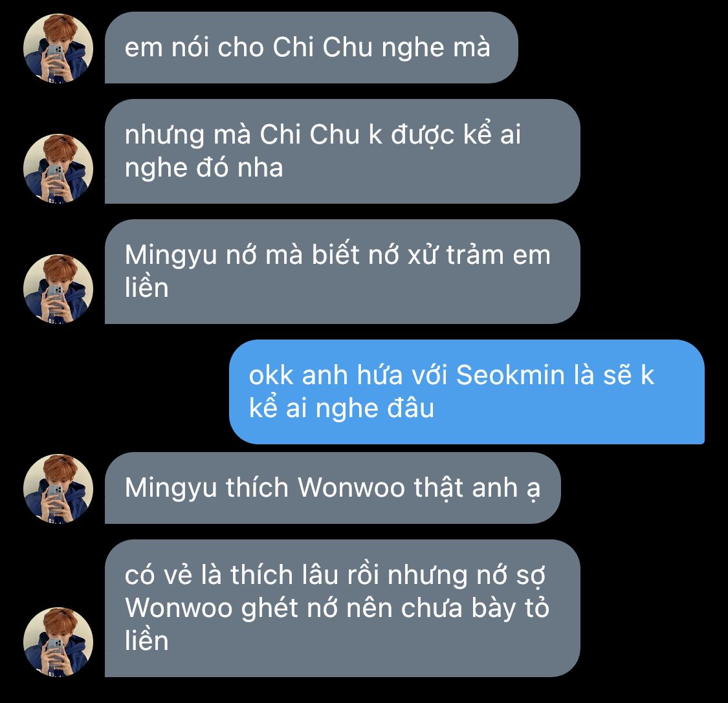Click the name 'Mingyu' in the 'xử trảm' message
The width and height of the screenshot is (728, 703).
click(171, 255)
